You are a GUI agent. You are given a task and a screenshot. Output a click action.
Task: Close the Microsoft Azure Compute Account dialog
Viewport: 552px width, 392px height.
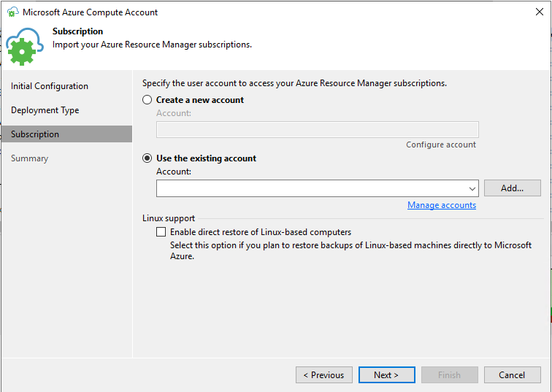coord(539,12)
